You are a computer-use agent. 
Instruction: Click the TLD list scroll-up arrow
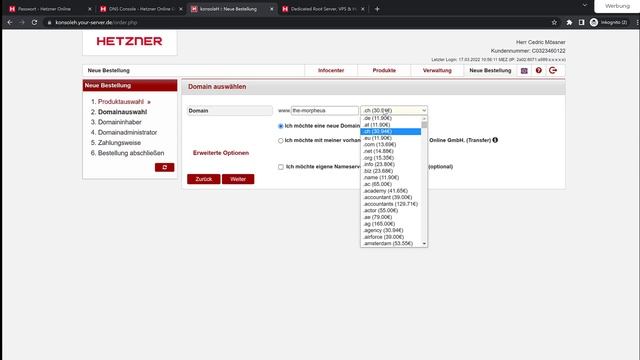click(424, 118)
